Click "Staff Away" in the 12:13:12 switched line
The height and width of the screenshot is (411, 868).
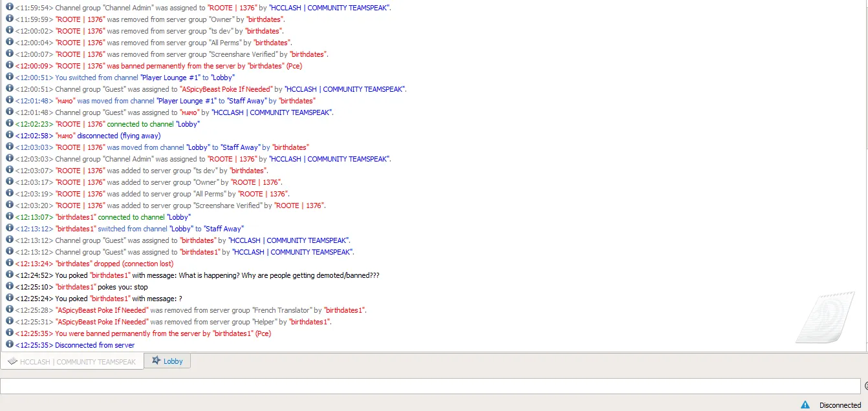224,229
